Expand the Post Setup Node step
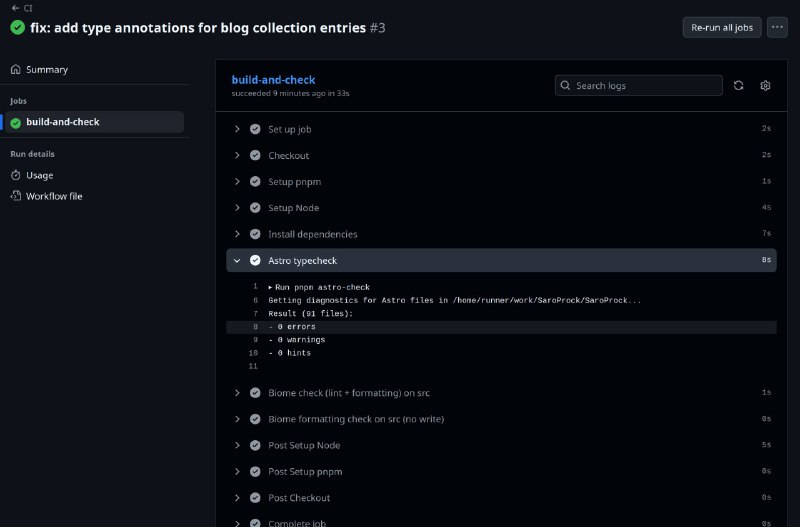 pos(237,445)
